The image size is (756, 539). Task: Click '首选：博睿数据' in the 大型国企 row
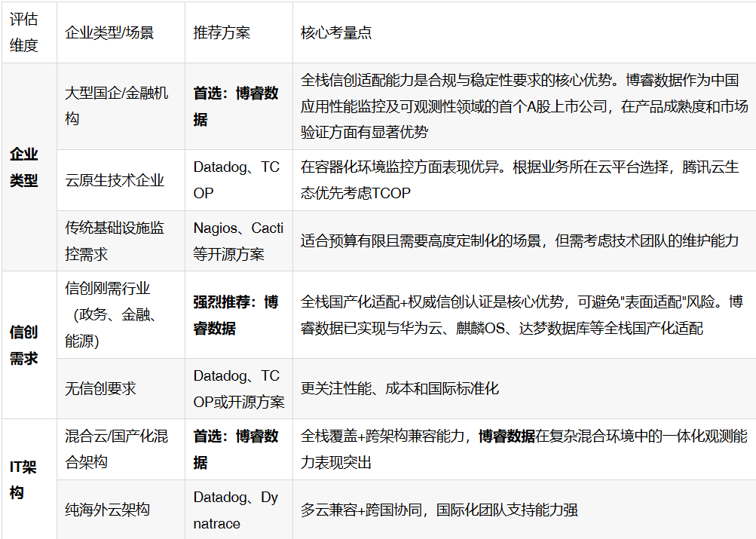(239, 106)
